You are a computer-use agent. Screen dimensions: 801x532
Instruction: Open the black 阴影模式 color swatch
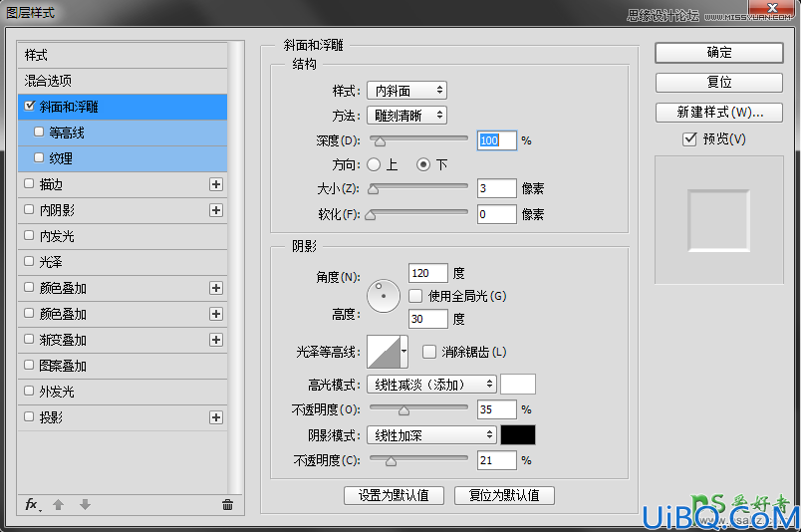[x=518, y=435]
